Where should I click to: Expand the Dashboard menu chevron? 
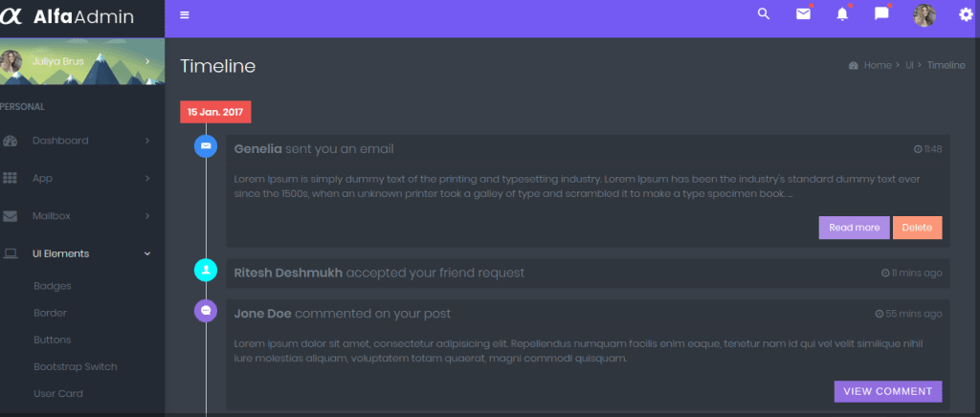[x=147, y=141]
